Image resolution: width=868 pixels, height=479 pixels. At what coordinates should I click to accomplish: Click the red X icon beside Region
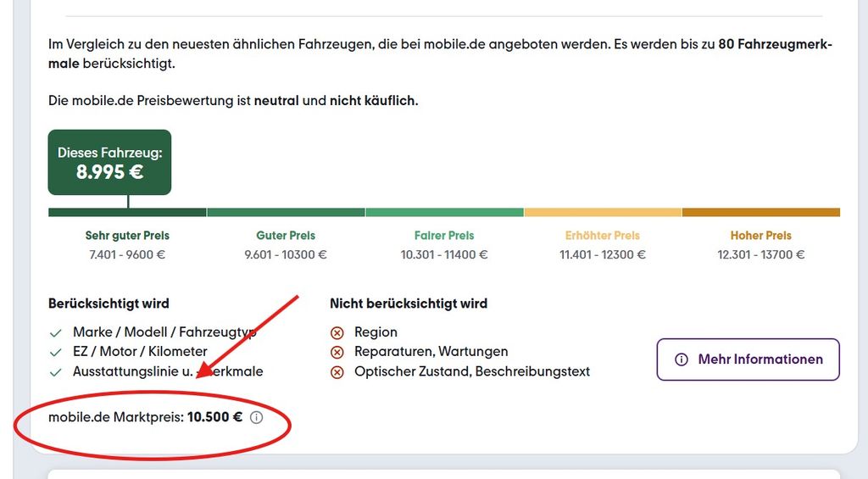pos(337,332)
